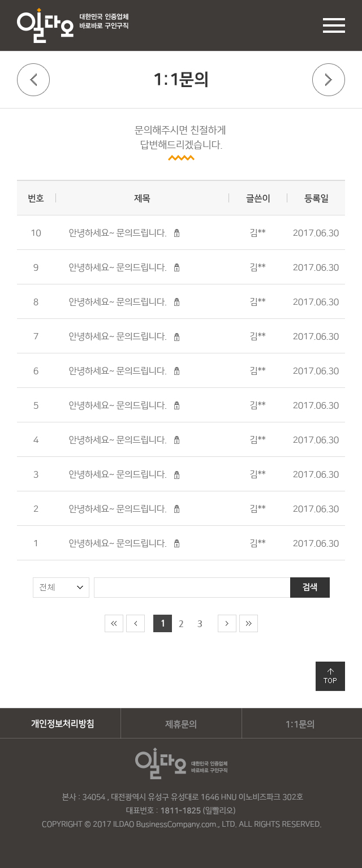Go to page 3 of inquiries
Image resolution: width=362 pixels, height=868 pixels.
[200, 623]
